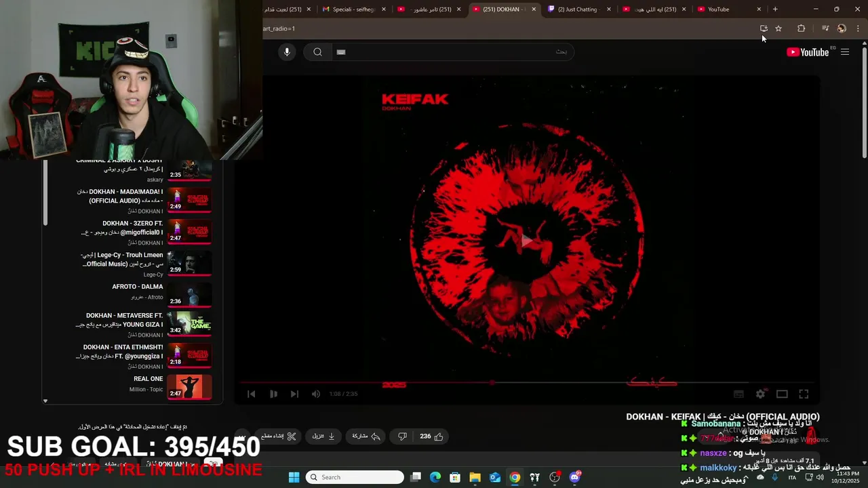Open Discord from the taskbar

click(x=575, y=477)
